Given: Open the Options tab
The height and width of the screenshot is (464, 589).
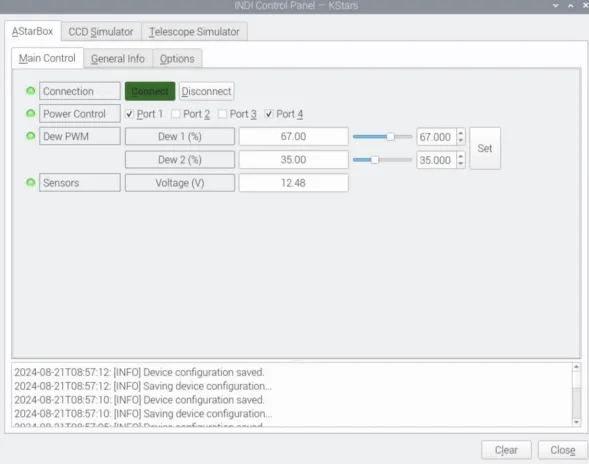Looking at the screenshot, I should click(177, 59).
